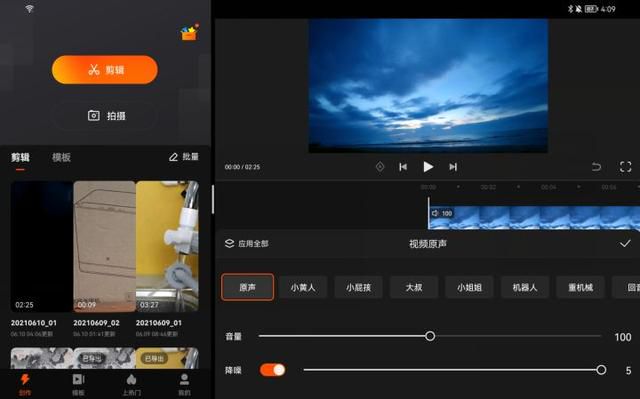Jump to next clip
The height and width of the screenshot is (399, 640).
pos(453,167)
